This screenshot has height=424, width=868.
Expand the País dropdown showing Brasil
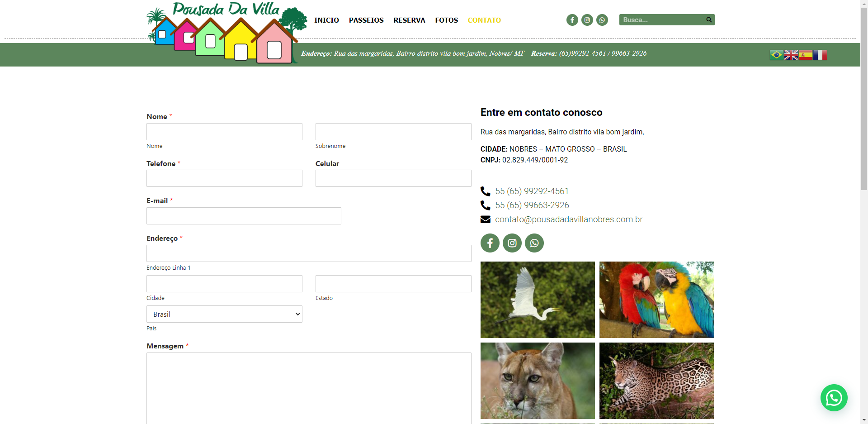[224, 314]
